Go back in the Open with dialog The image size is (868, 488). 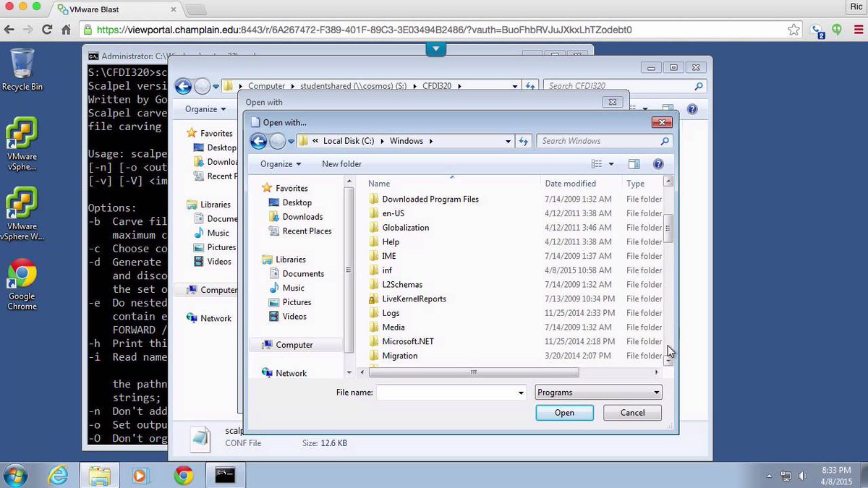258,141
